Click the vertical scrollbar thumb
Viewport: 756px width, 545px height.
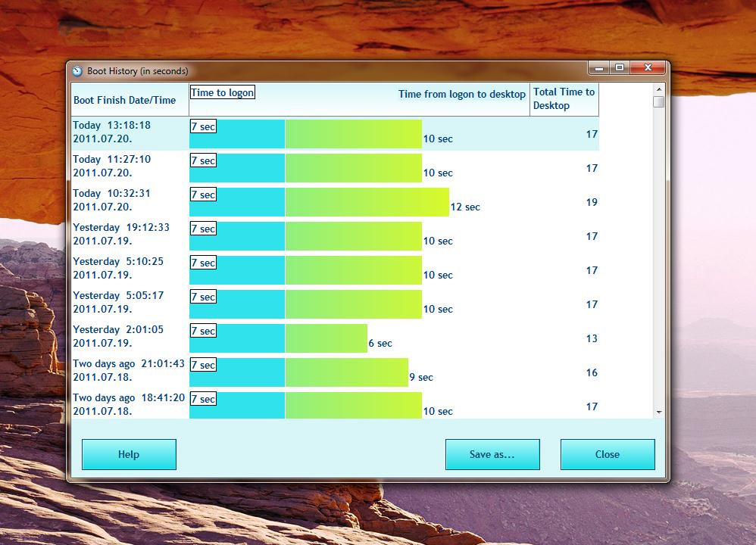coord(658,101)
